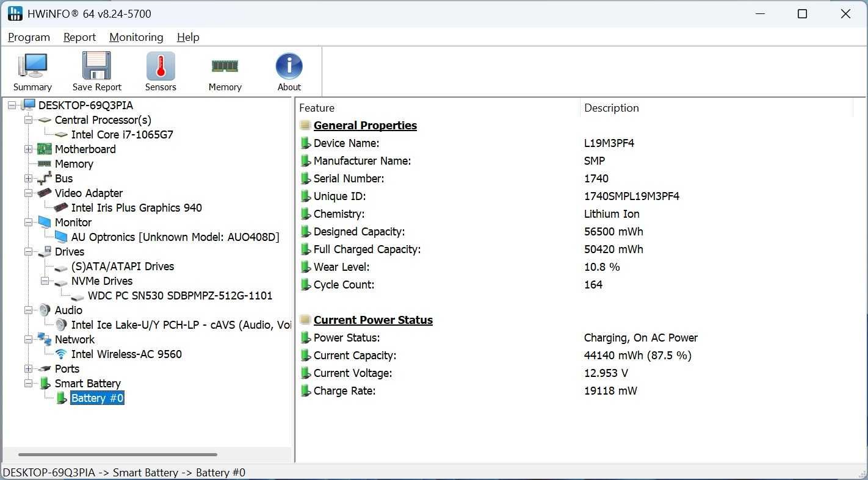The height and width of the screenshot is (480, 868).
Task: Click the Smart Battery green icon
Action: click(x=45, y=384)
